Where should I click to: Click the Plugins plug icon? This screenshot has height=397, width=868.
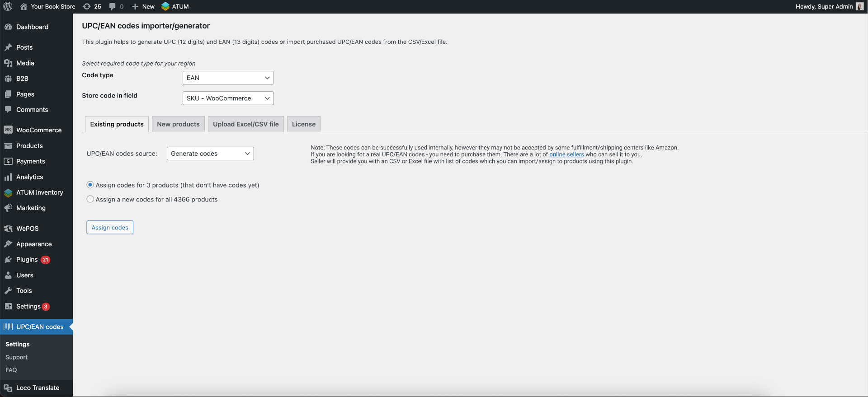8,260
